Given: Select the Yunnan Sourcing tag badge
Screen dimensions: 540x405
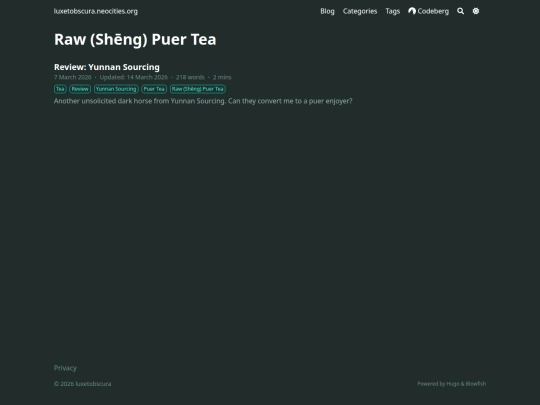Looking at the screenshot, I should click(x=116, y=89).
